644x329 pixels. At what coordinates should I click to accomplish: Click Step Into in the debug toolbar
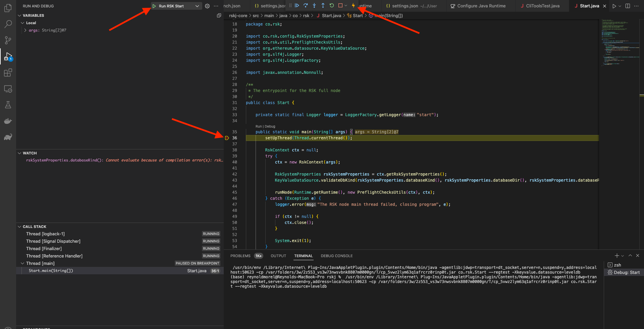tap(314, 5)
